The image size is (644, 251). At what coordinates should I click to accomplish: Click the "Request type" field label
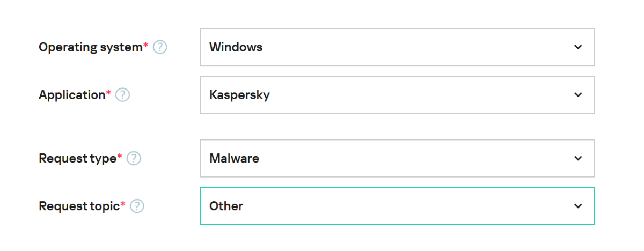tap(77, 159)
